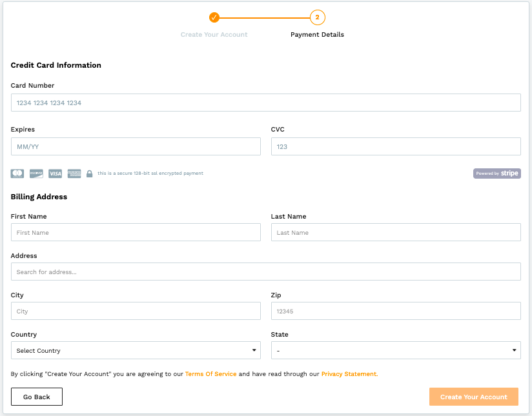Viewport: 532px width, 416px height.
Task: Click the American Express card icon
Action: [74, 173]
